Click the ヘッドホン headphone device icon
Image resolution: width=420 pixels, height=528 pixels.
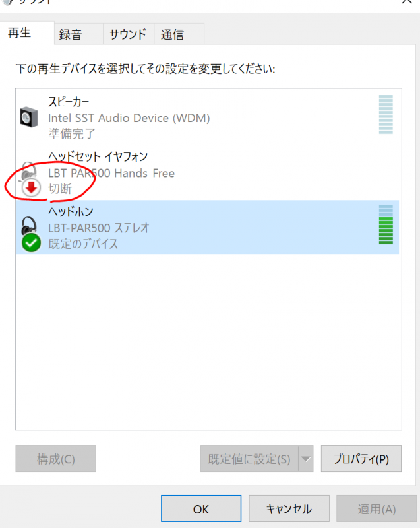pos(29,225)
